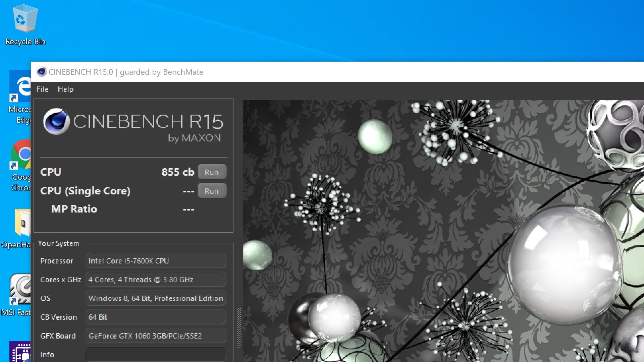
Task: Run the CPU (Single Core) benchmark
Action: point(212,191)
